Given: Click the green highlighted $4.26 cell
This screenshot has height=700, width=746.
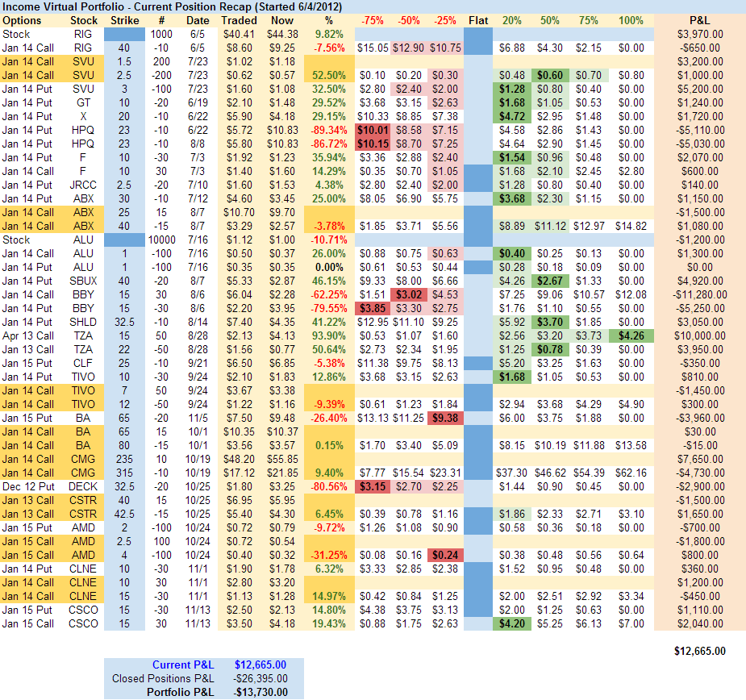Looking at the screenshot, I should (630, 335).
